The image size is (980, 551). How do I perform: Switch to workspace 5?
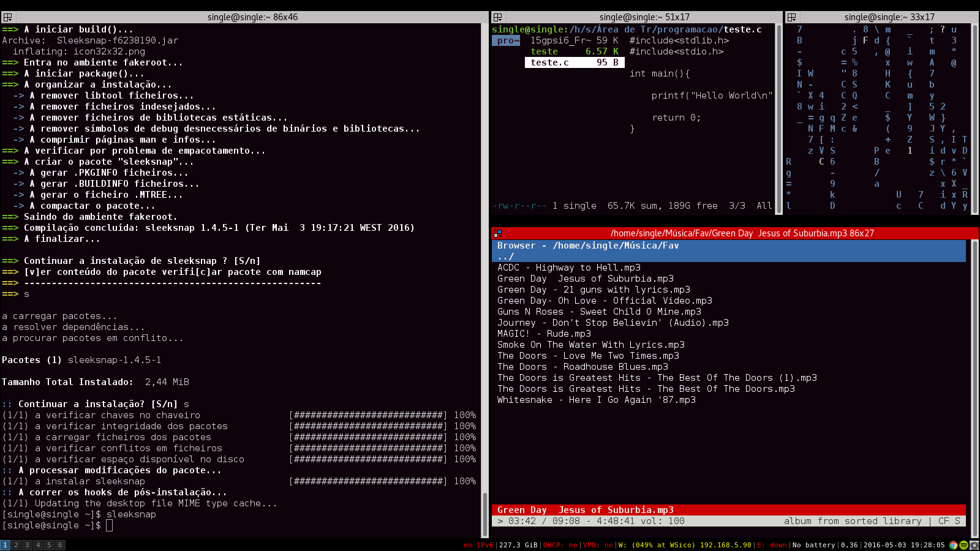(49, 545)
